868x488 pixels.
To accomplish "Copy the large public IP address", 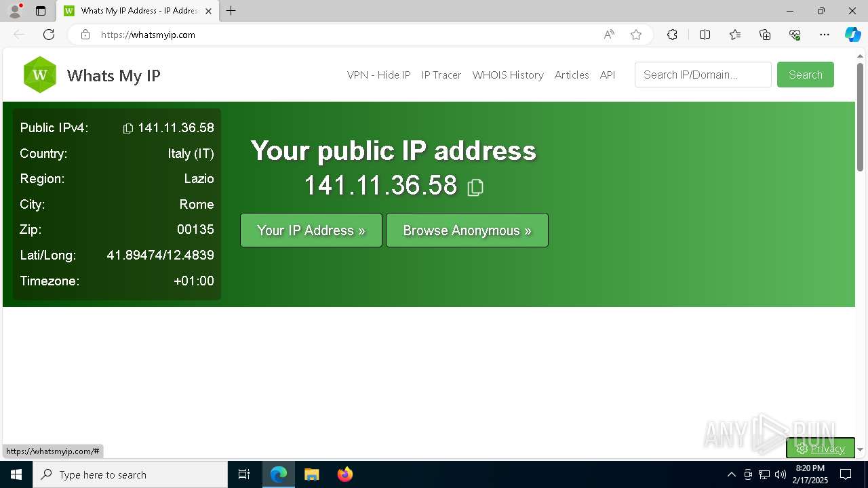I will (x=475, y=187).
